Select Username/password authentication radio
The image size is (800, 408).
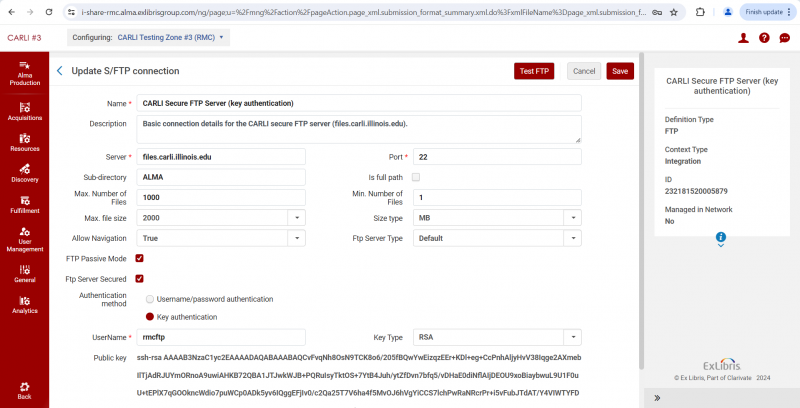[150, 299]
